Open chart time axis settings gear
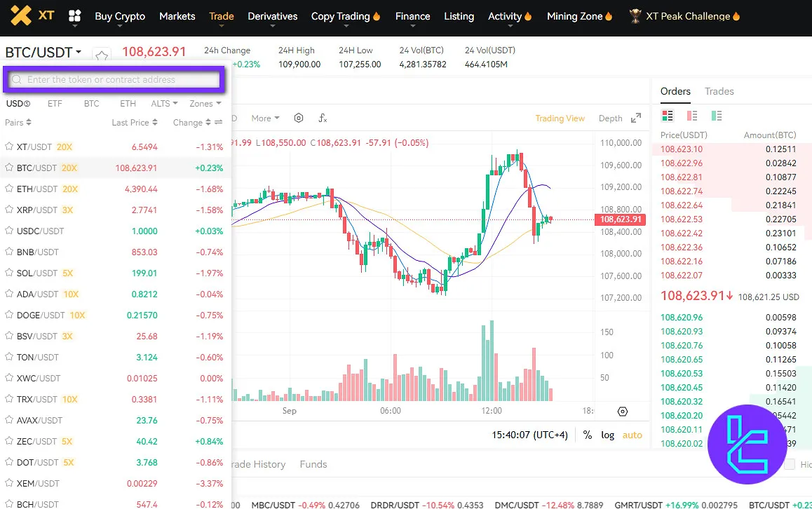Screen dimensions: 812x509 point(623,412)
